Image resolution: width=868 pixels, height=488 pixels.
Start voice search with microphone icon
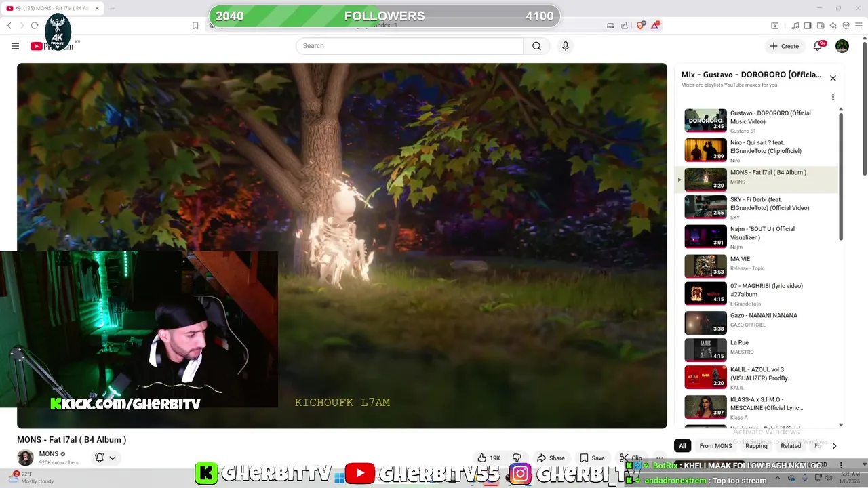[565, 46]
